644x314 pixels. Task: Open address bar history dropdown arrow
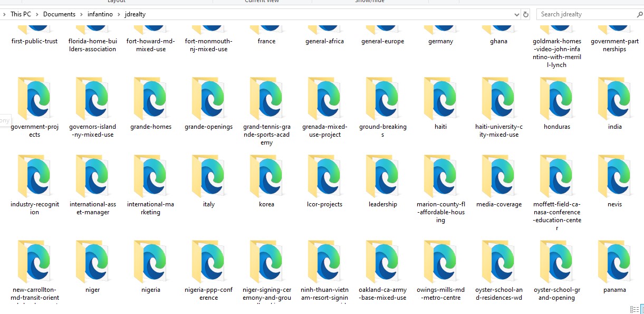point(516,14)
